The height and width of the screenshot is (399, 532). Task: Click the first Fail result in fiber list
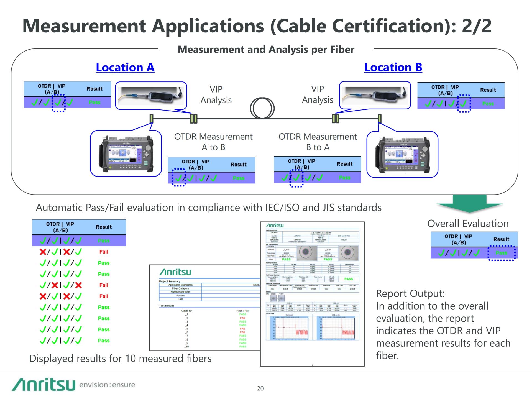click(104, 252)
